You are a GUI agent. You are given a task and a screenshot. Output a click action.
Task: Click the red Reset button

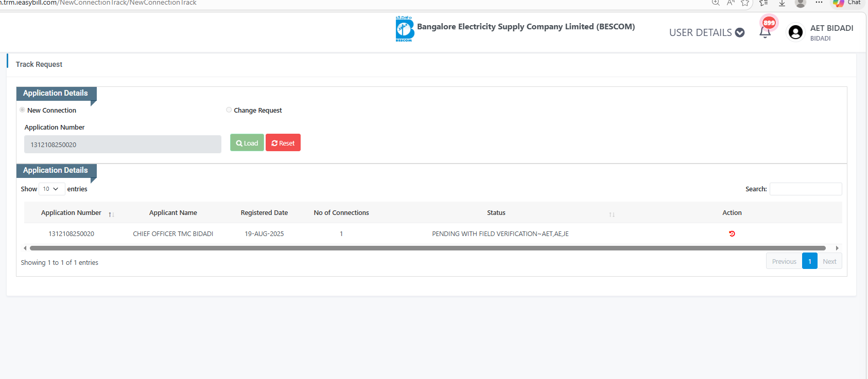[x=283, y=143]
